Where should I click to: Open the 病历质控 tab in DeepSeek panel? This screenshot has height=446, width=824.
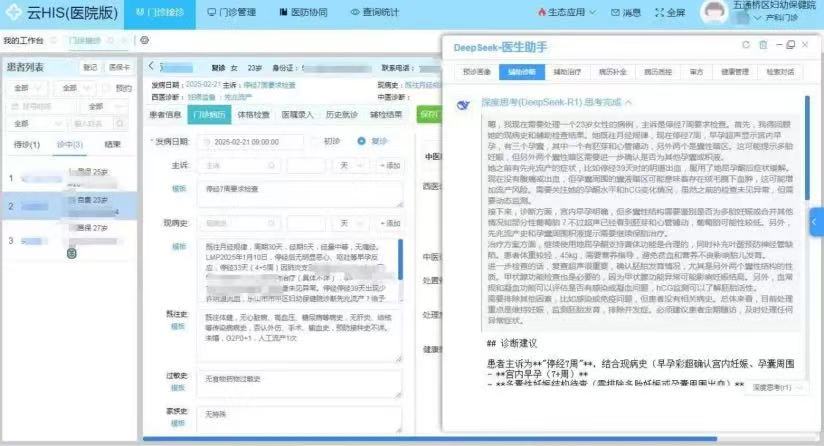point(658,71)
